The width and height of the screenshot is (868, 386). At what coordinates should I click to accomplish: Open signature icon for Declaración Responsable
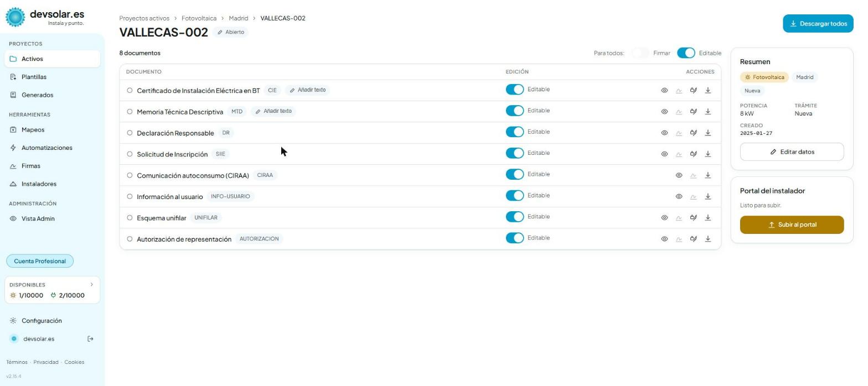(679, 133)
